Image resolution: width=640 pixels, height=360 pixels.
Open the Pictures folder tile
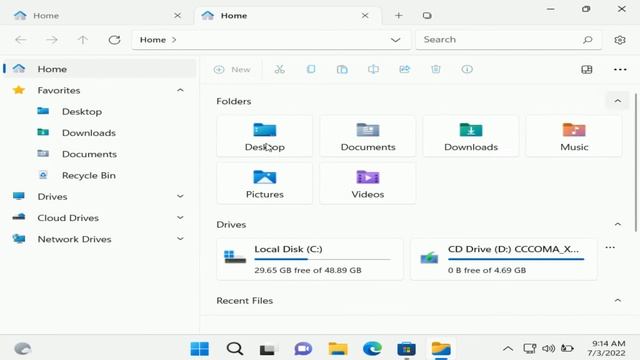[x=264, y=183]
